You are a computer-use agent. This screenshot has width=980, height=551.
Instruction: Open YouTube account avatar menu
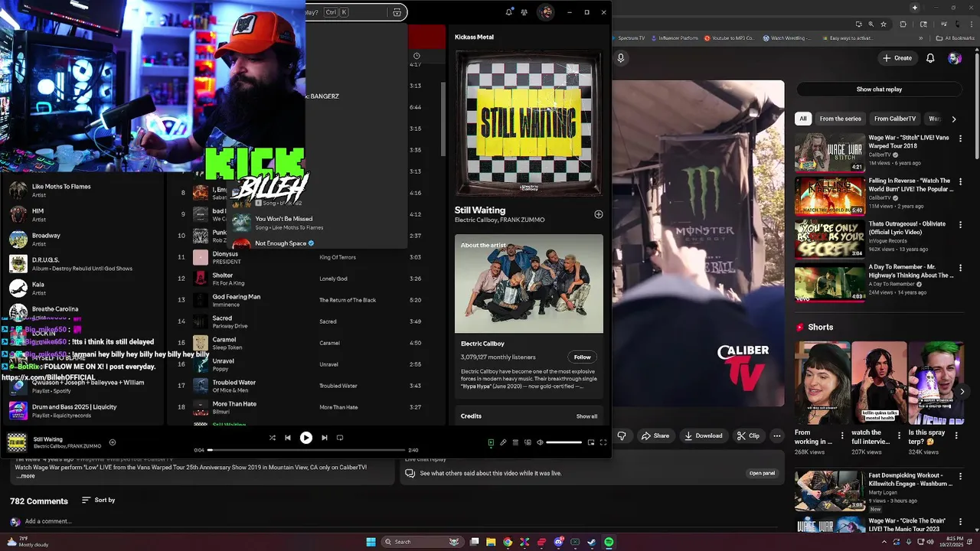click(x=955, y=58)
